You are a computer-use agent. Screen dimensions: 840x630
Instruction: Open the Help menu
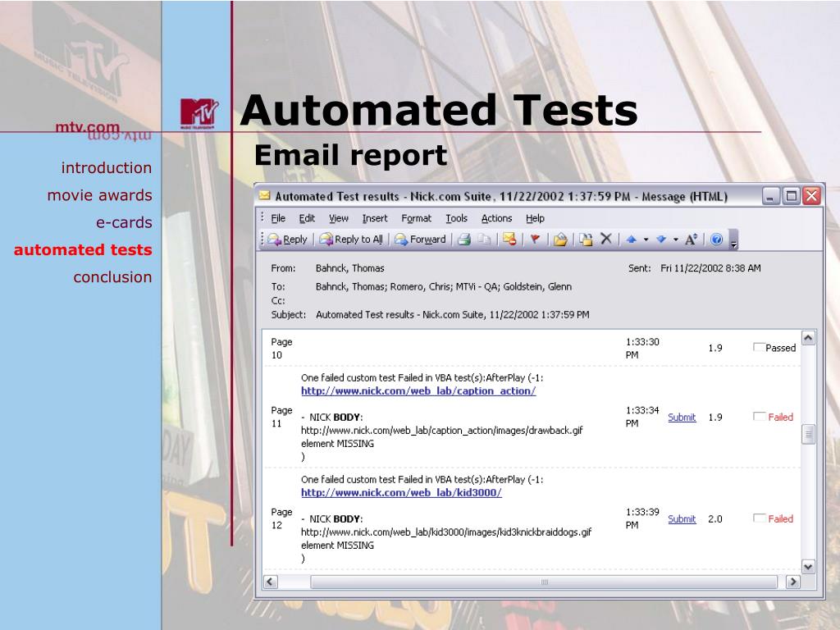tap(535, 218)
